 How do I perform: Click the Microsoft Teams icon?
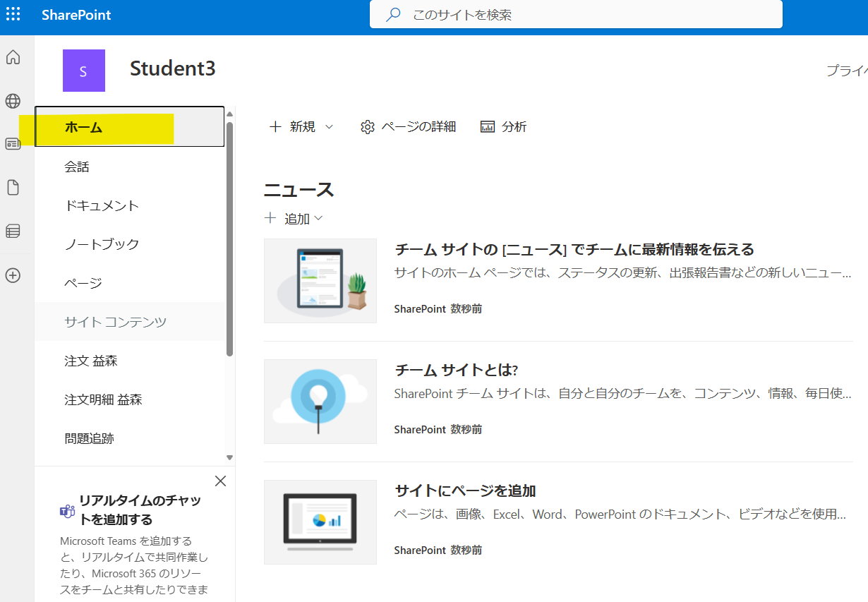tap(67, 511)
